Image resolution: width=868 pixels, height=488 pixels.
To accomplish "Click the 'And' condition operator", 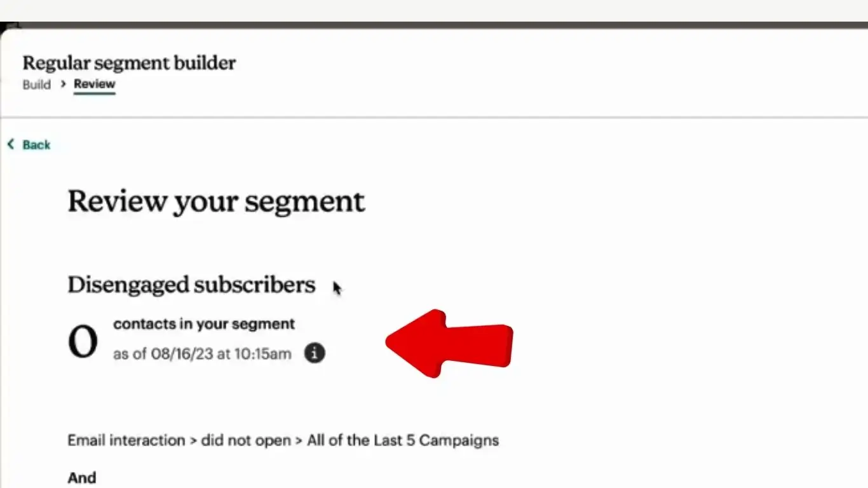I will pos(82,478).
